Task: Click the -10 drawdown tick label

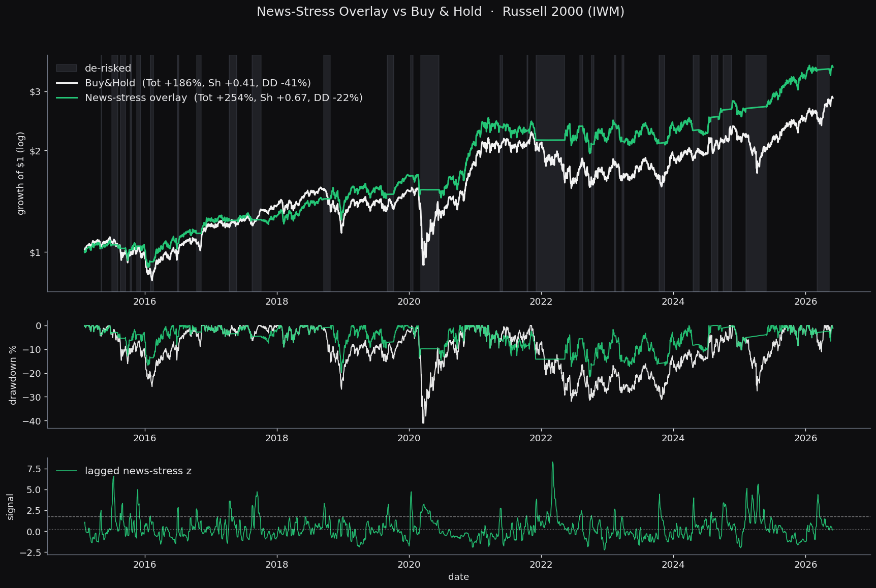Action: pyautogui.click(x=32, y=349)
